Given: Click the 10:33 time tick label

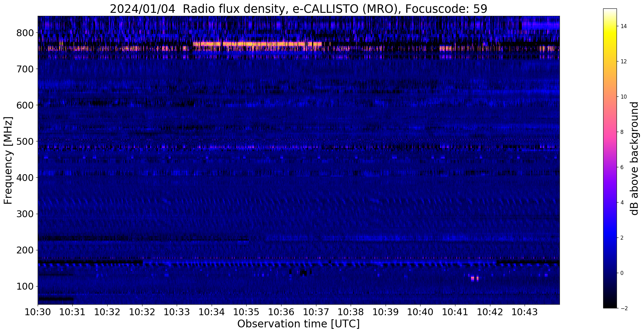Looking at the screenshot, I should pos(177,312).
